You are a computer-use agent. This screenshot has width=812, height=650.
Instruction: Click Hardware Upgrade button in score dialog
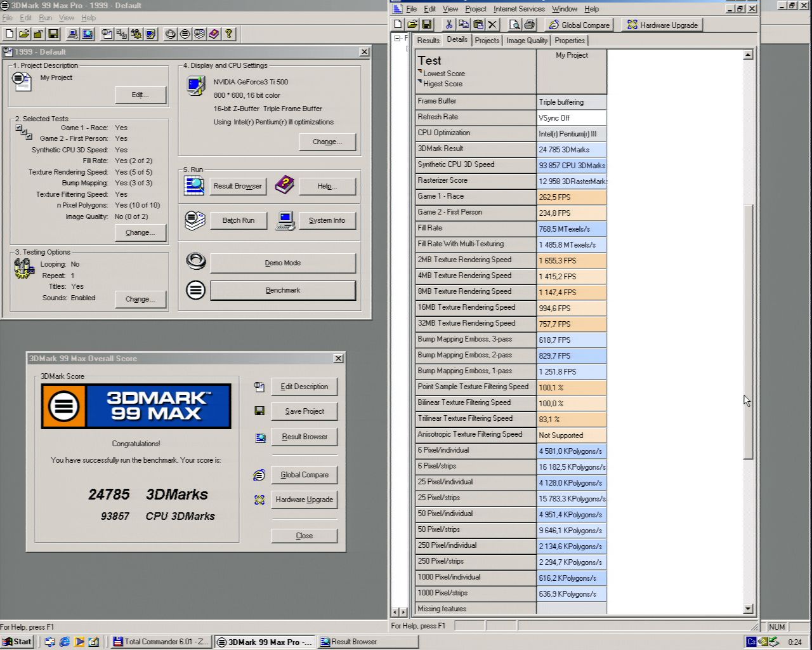[304, 500]
